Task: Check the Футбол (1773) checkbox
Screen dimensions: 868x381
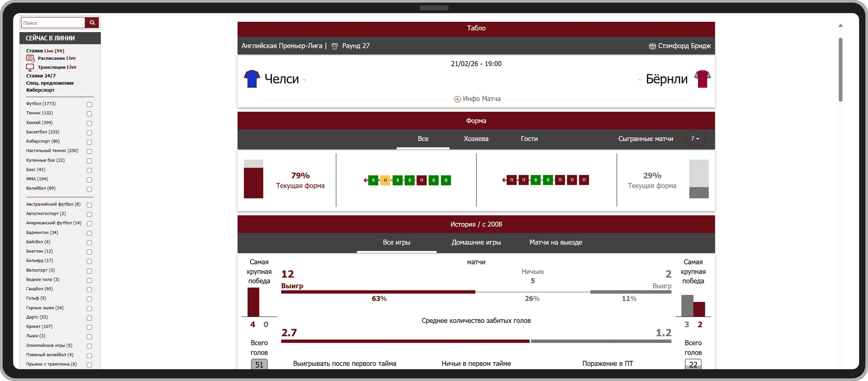Action: click(89, 104)
